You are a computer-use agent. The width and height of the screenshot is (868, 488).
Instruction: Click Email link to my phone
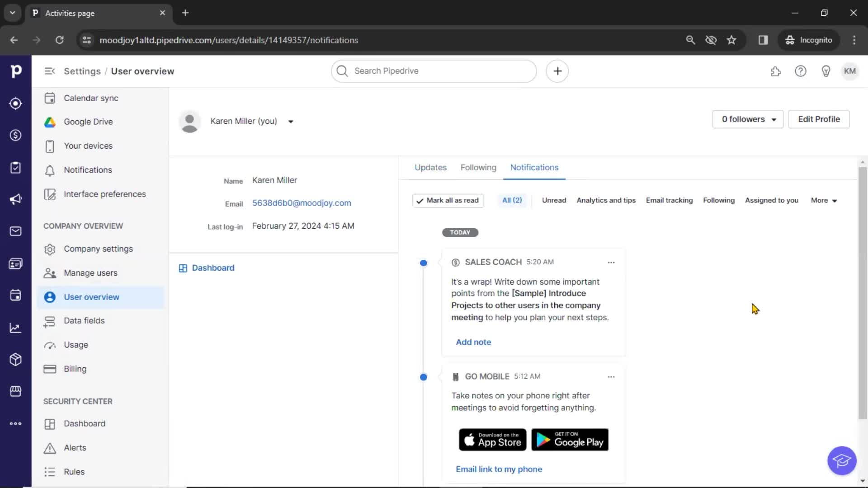(499, 469)
